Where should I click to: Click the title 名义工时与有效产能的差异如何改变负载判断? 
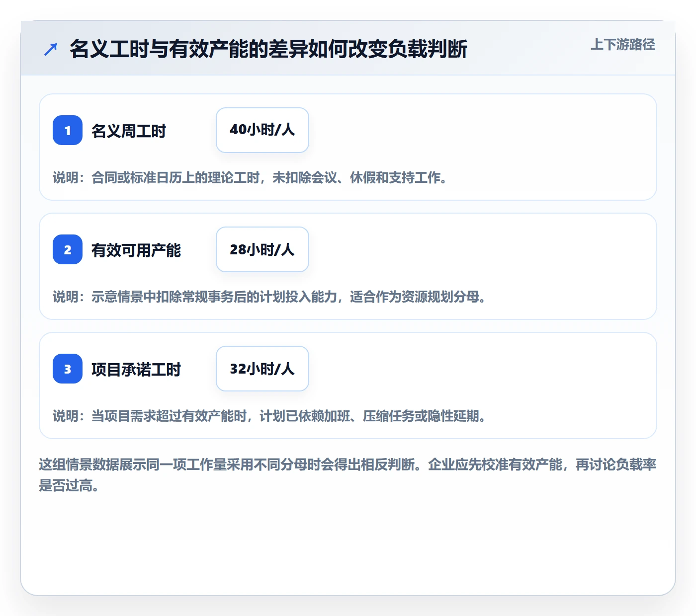coord(268,49)
